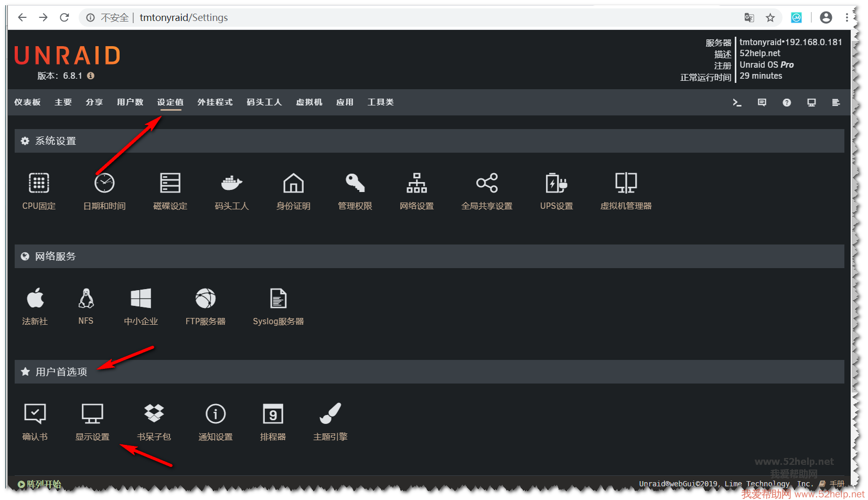Open 磁碟设定 disk settings icon
The width and height of the screenshot is (868, 500).
170,183
